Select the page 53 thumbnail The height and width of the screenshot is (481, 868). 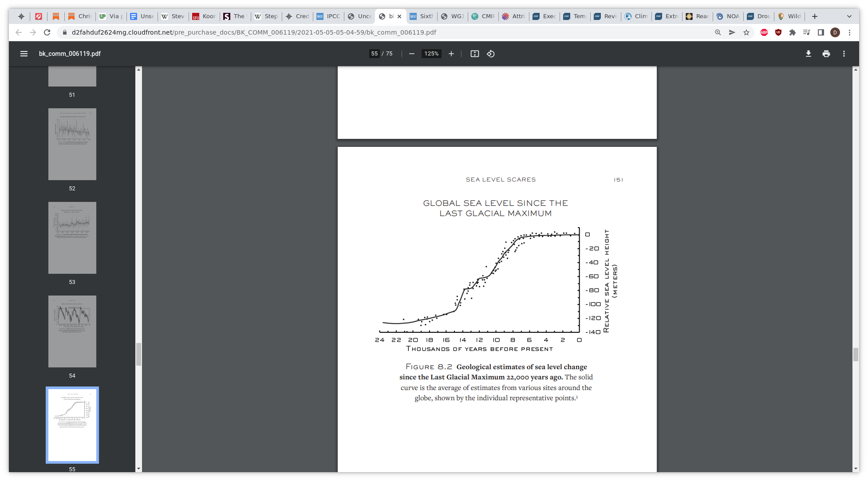(x=72, y=238)
